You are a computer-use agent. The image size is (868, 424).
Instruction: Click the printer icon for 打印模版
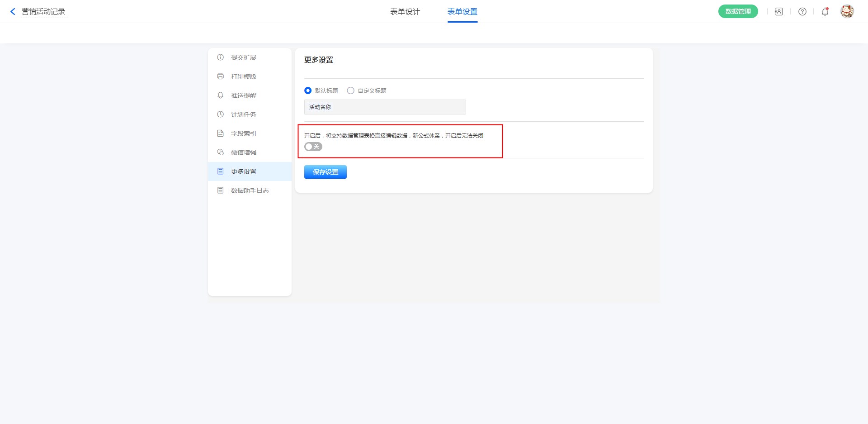(220, 76)
